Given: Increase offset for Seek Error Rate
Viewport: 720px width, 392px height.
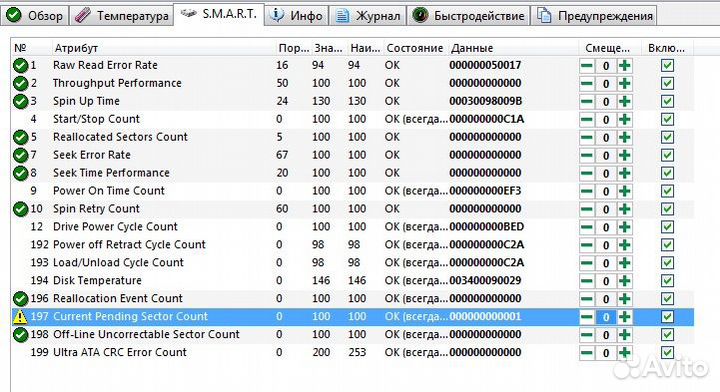Looking at the screenshot, I should [x=624, y=155].
